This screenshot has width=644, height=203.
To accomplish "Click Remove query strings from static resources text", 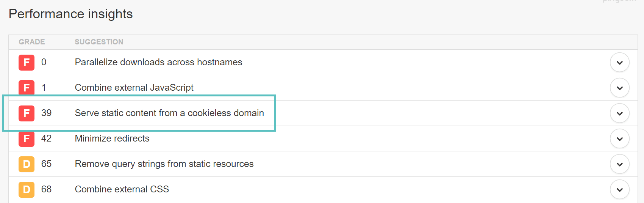I will [x=164, y=164].
